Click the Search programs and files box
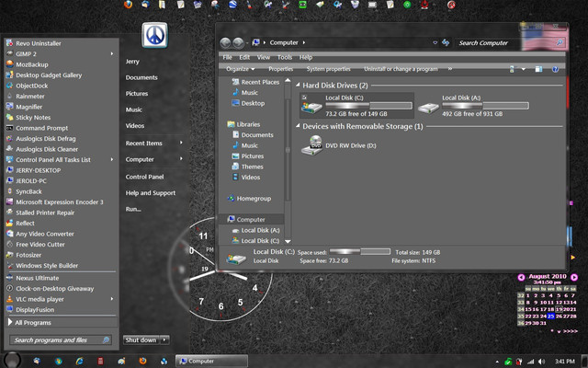This screenshot has width=588, height=368. 60,340
